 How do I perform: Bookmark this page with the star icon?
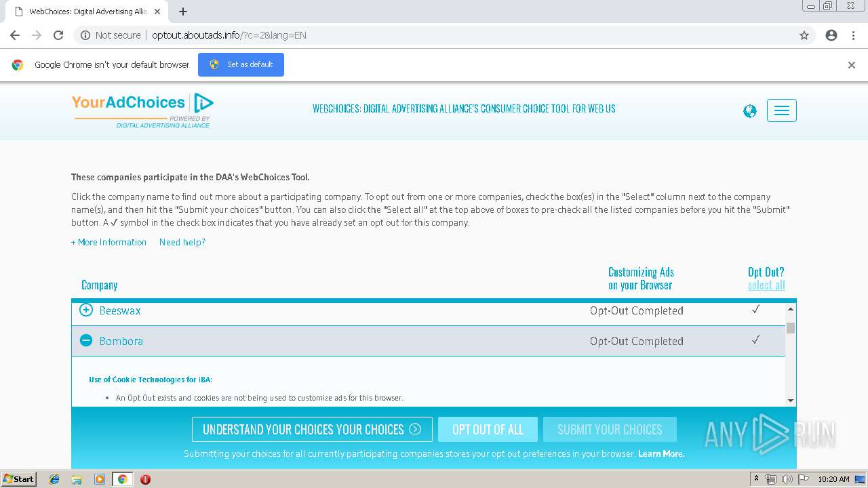pyautogui.click(x=804, y=35)
